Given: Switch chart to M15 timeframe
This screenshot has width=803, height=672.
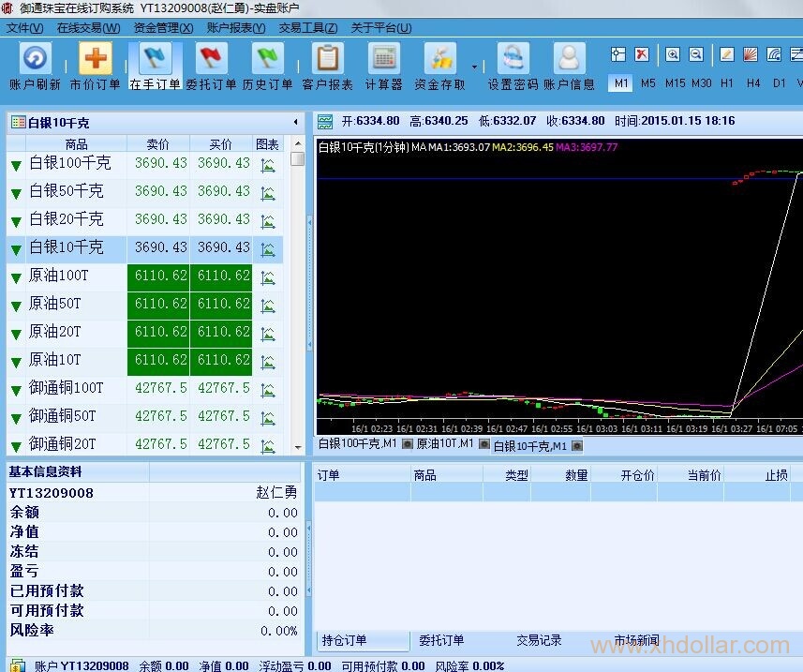Looking at the screenshot, I should pos(675,83).
